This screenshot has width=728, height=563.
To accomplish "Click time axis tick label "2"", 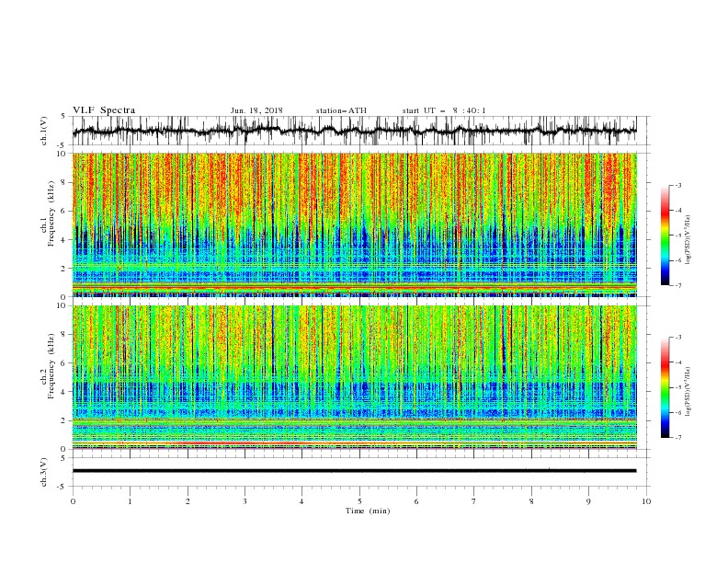I will point(188,501).
